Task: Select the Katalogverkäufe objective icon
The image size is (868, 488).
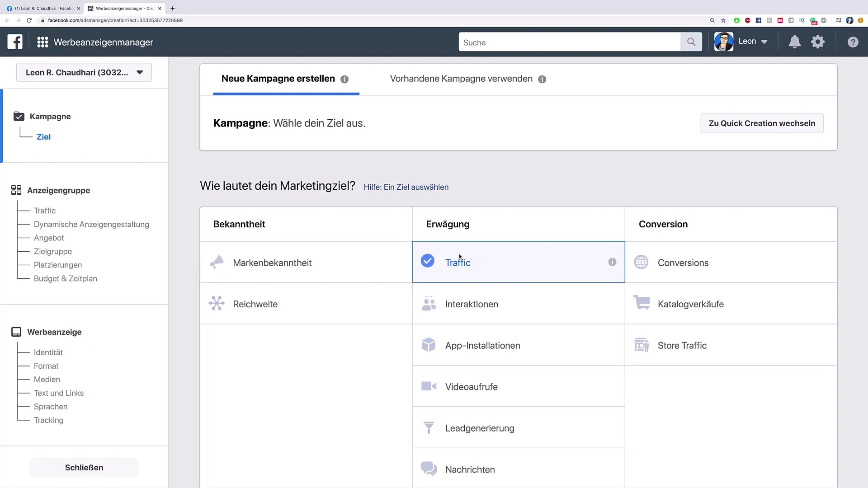Action: pyautogui.click(x=642, y=304)
